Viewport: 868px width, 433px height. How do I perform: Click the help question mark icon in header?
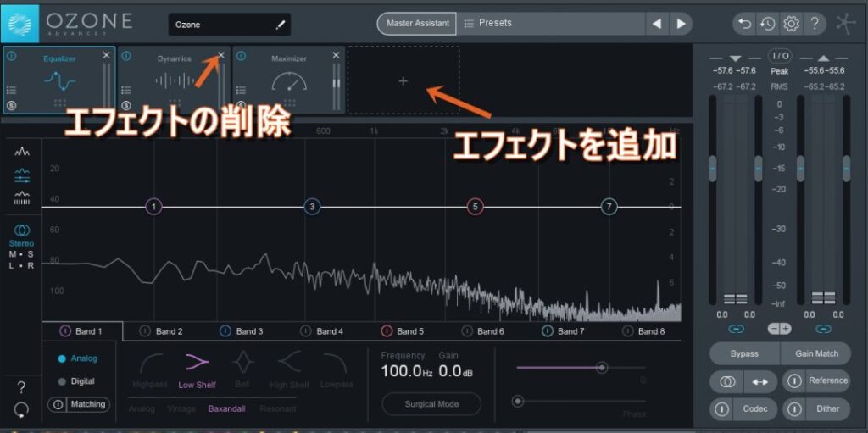(x=814, y=24)
